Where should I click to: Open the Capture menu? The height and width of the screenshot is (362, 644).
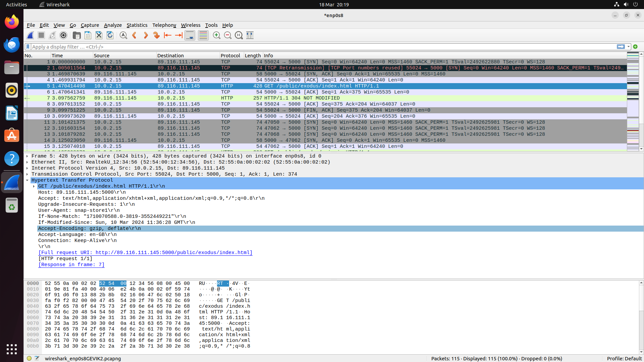tap(90, 25)
